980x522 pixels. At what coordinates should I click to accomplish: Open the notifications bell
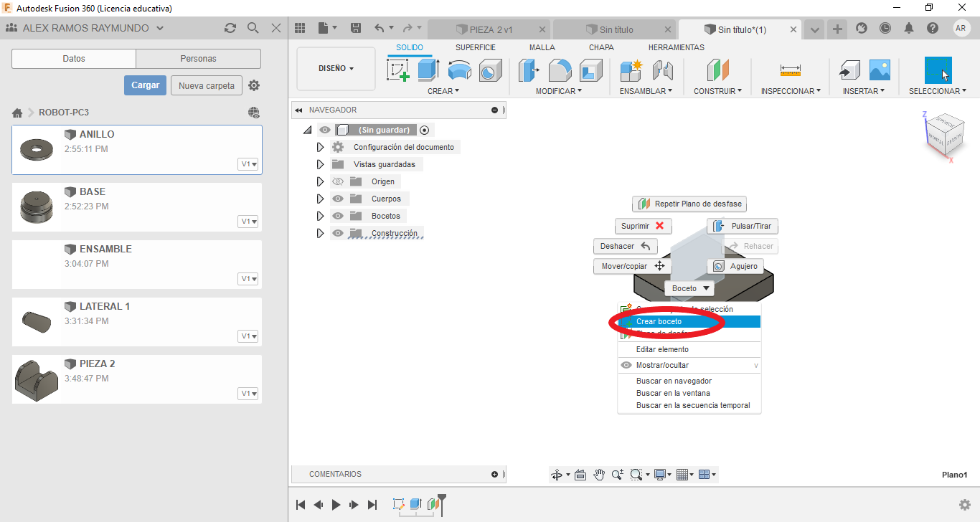click(x=909, y=28)
